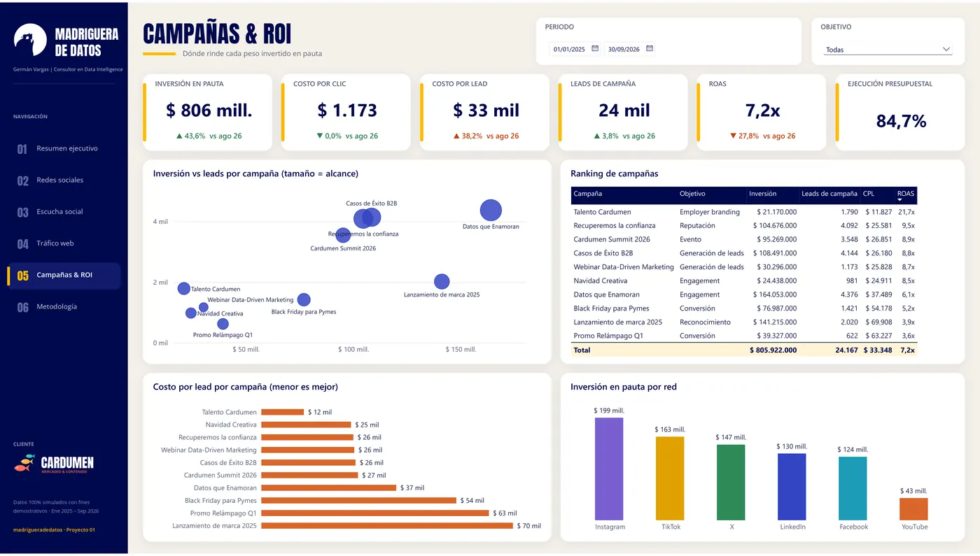The width and height of the screenshot is (980, 556).
Task: Click the Lanzamiento de marca 2025 cost bar
Action: (x=387, y=525)
